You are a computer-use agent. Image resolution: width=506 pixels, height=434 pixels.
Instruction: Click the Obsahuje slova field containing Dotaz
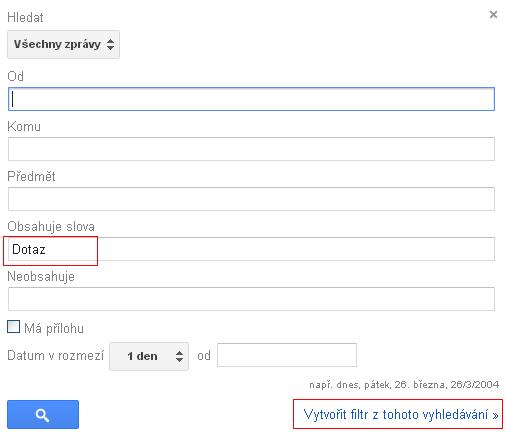[251, 249]
